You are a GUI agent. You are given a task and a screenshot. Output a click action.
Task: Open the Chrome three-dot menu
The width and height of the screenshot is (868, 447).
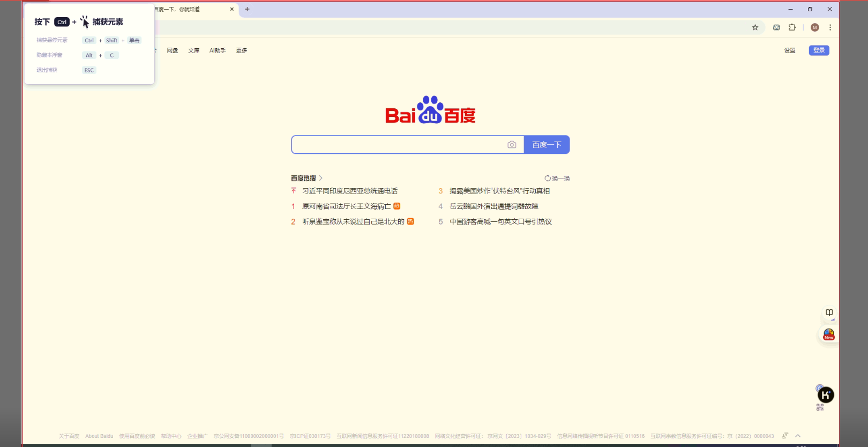point(830,27)
